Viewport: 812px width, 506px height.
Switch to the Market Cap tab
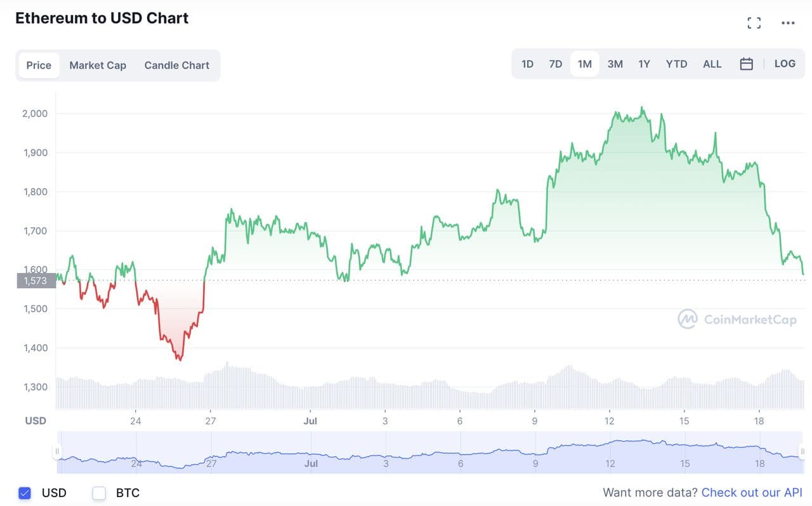click(x=98, y=65)
